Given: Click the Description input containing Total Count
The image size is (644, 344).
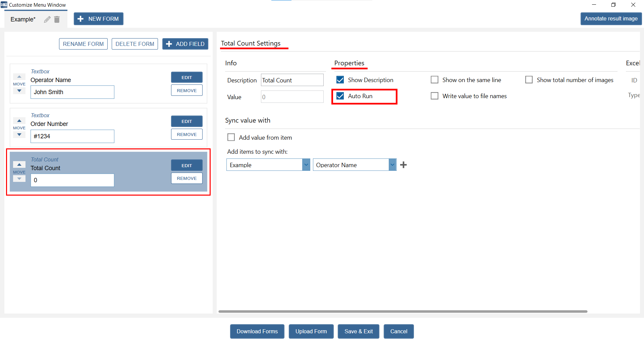Looking at the screenshot, I should point(292,80).
